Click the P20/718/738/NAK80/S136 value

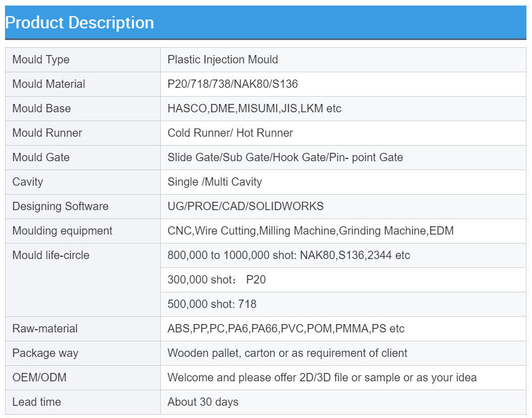pos(233,84)
